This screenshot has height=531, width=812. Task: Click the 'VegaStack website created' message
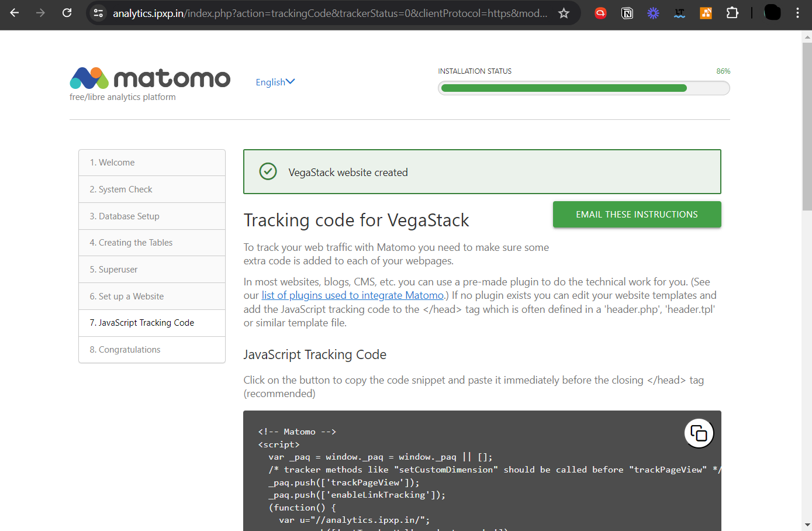point(348,173)
